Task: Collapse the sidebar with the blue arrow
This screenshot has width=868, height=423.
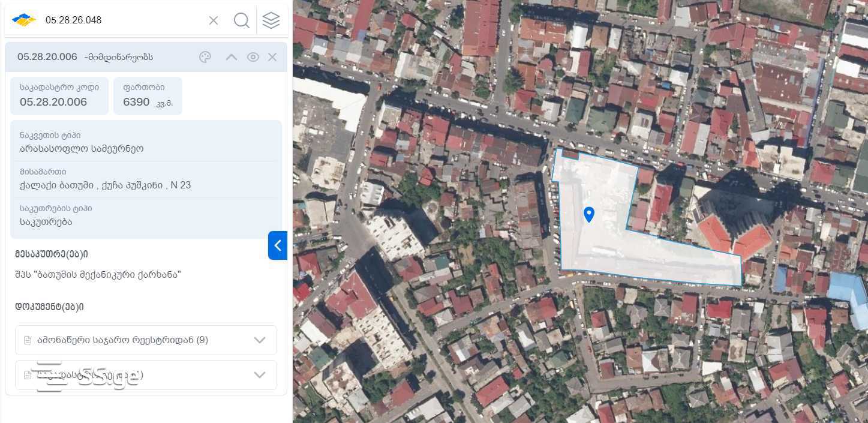Action: [x=277, y=245]
